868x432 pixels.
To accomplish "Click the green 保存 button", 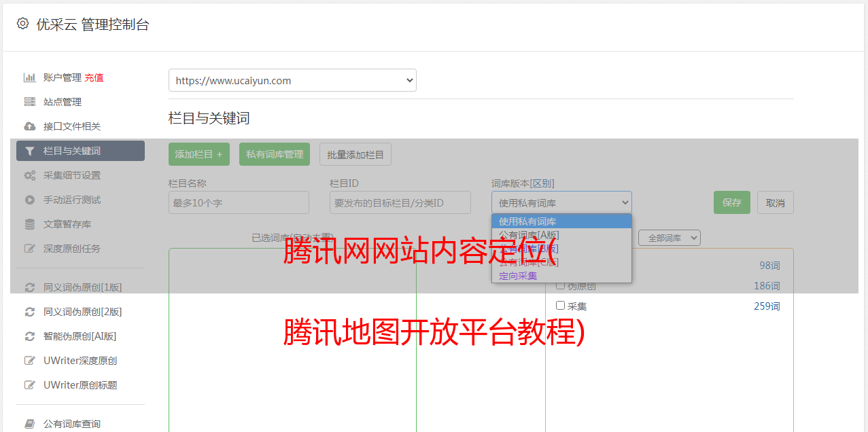I will (x=732, y=202).
